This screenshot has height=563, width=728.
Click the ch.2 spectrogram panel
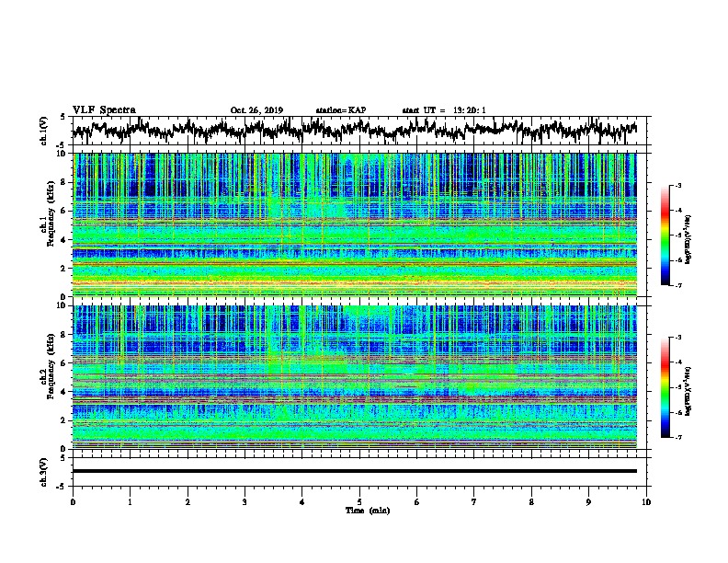click(354, 377)
